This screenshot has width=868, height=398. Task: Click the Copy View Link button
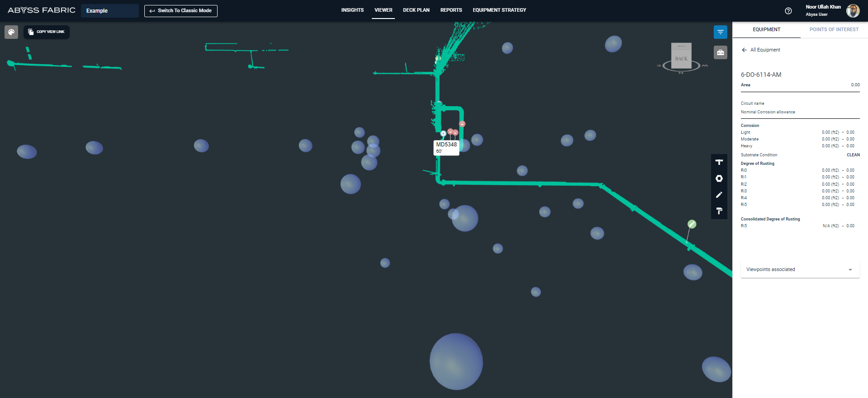(47, 32)
